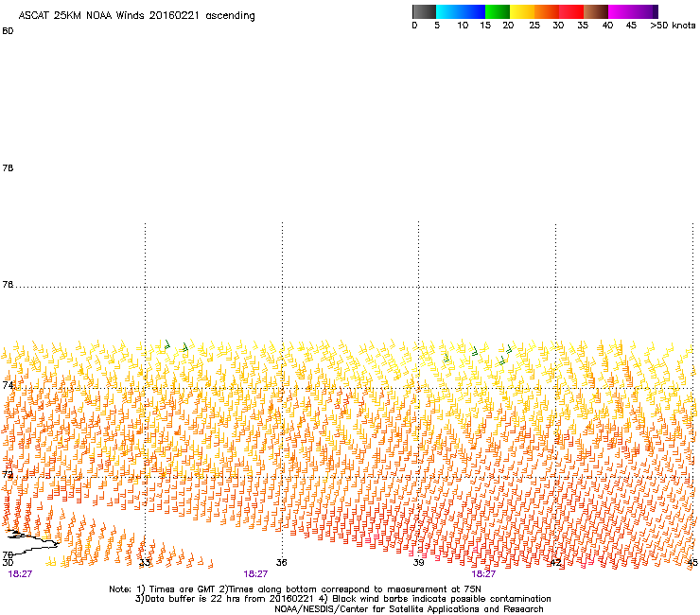The height and width of the screenshot is (615, 700).
Task: Click the longitude label 39
Action: tap(418, 562)
